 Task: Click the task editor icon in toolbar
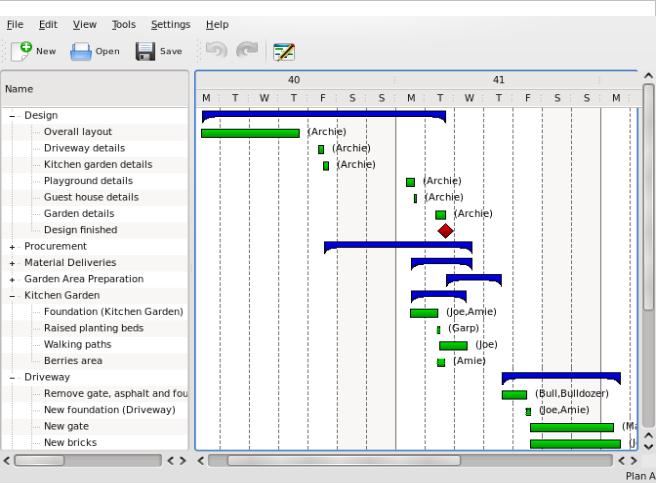tap(283, 51)
